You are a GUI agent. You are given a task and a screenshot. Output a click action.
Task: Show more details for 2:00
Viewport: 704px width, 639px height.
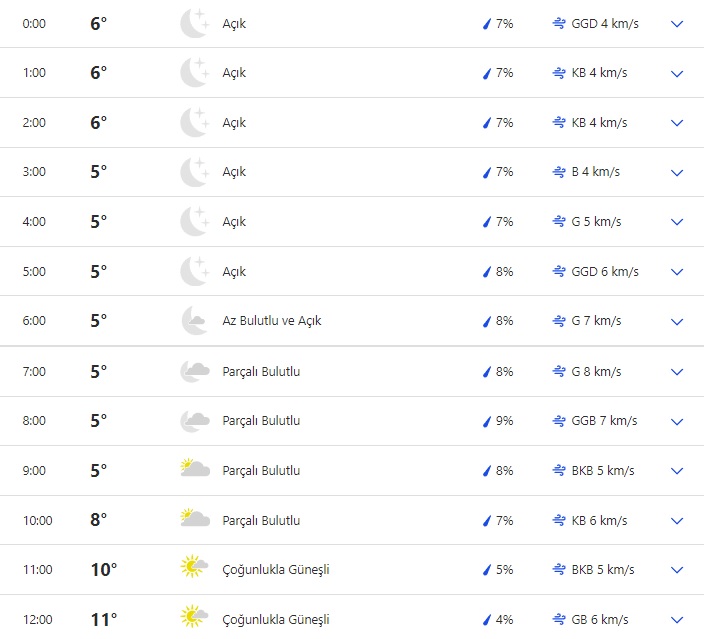tap(677, 123)
